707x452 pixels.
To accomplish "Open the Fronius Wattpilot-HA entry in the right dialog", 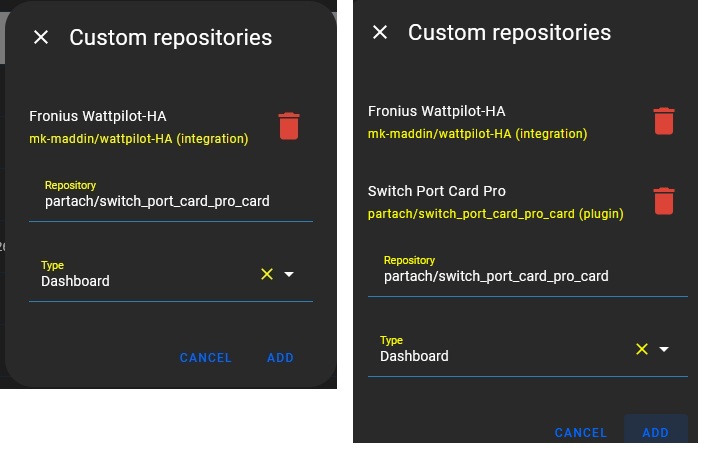I will pyautogui.click(x=436, y=111).
